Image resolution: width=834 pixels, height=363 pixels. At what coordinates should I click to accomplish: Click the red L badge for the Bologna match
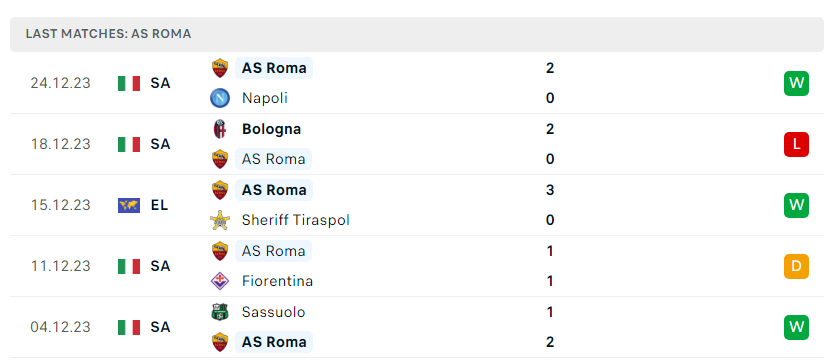796,144
